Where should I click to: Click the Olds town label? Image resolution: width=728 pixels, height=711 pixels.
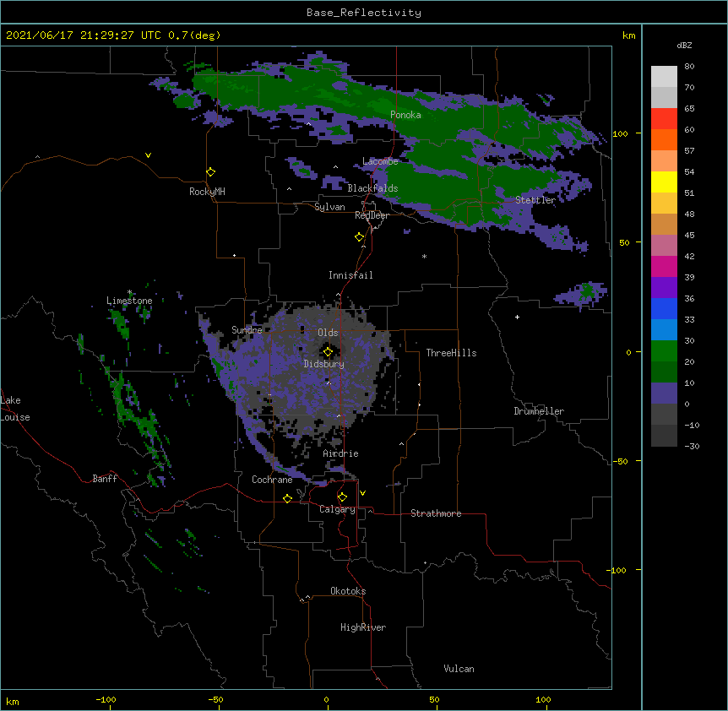pyautogui.click(x=328, y=333)
